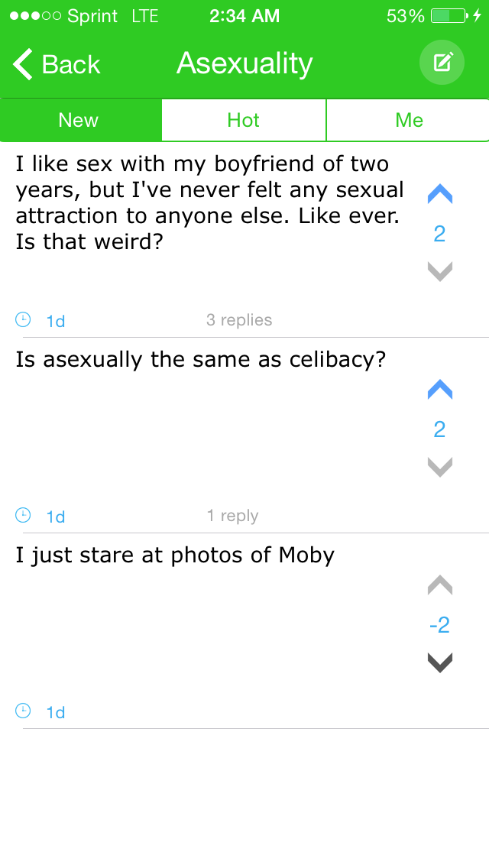
Task: Tap the charging bolt icon near battery
Action: tap(478, 15)
